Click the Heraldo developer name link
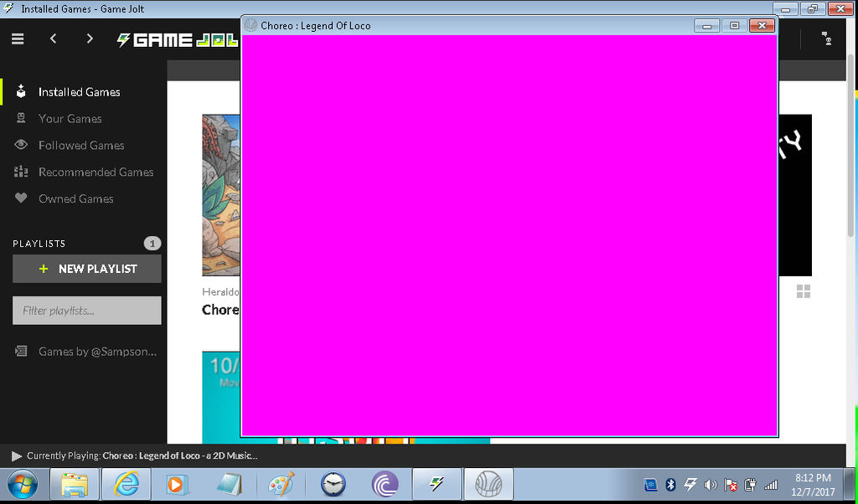858x504 pixels. [x=221, y=292]
